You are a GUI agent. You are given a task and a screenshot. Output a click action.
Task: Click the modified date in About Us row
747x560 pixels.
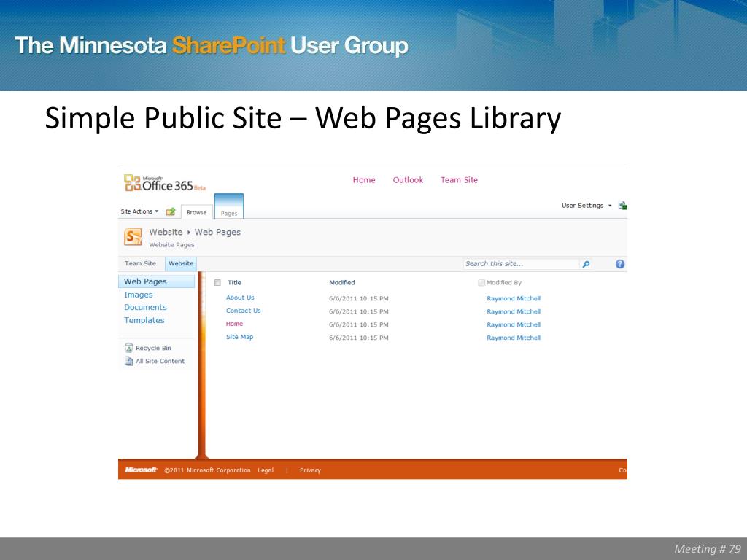[359, 298]
